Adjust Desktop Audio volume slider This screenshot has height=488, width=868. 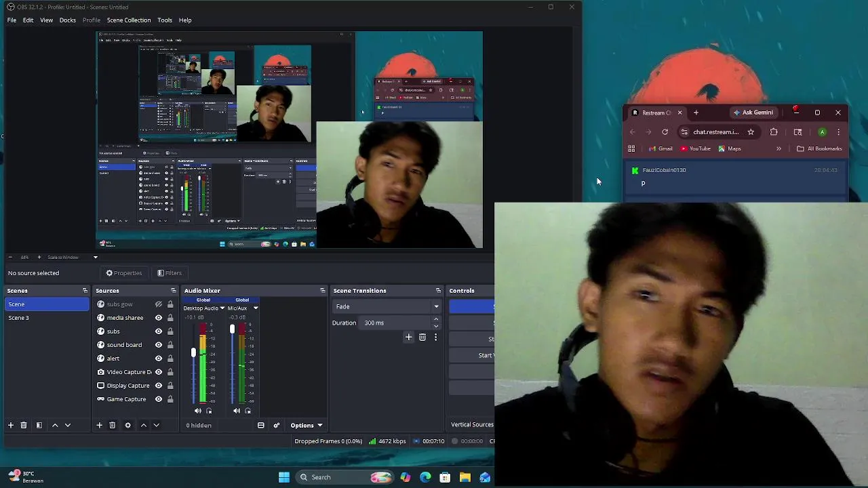193,352
